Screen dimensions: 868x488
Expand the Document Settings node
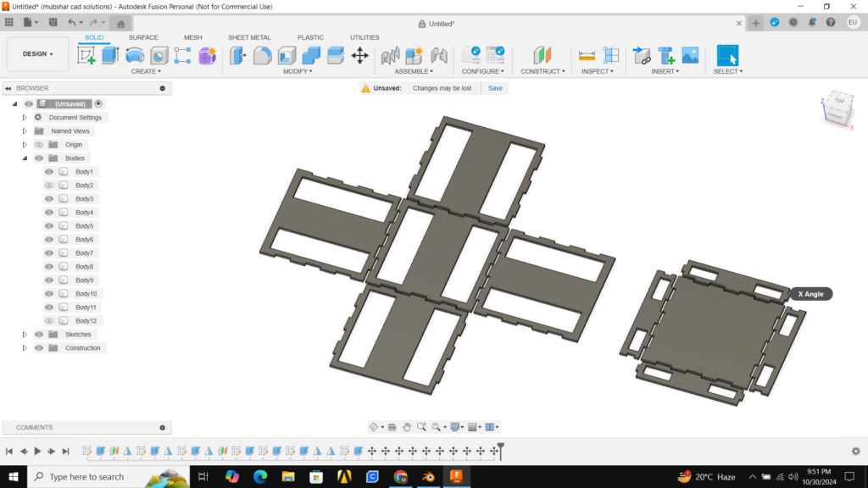pos(25,118)
